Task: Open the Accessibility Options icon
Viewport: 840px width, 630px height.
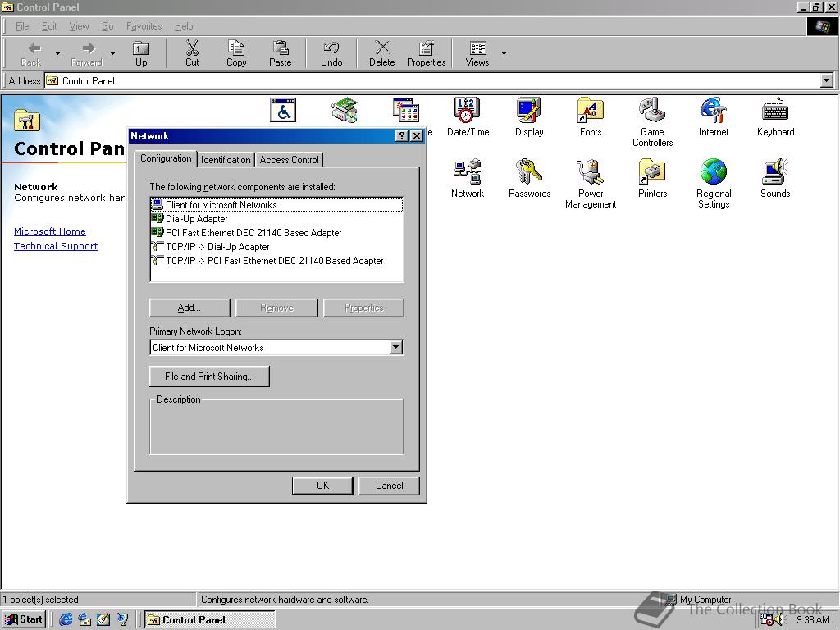Action: (283, 111)
